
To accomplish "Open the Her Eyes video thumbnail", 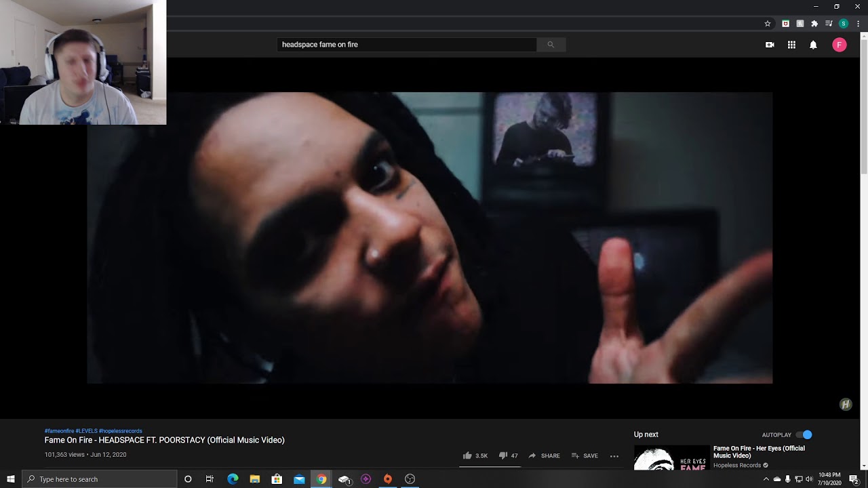I will 671,457.
